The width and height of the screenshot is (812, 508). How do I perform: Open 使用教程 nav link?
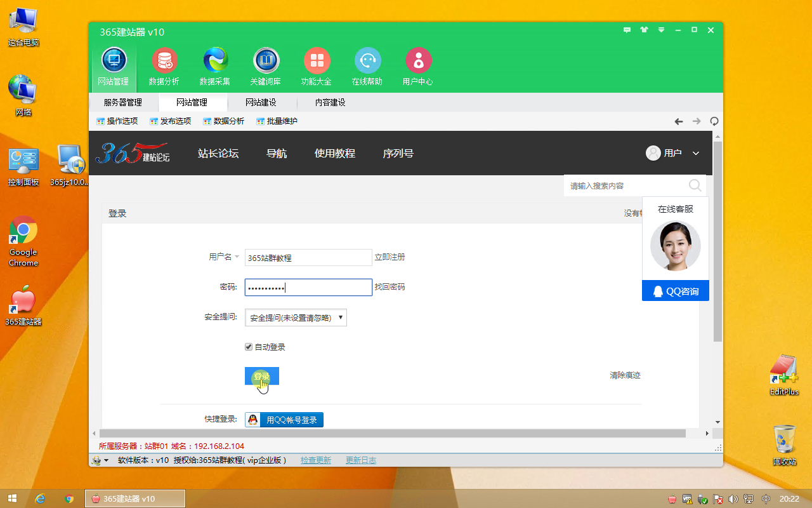(335, 153)
